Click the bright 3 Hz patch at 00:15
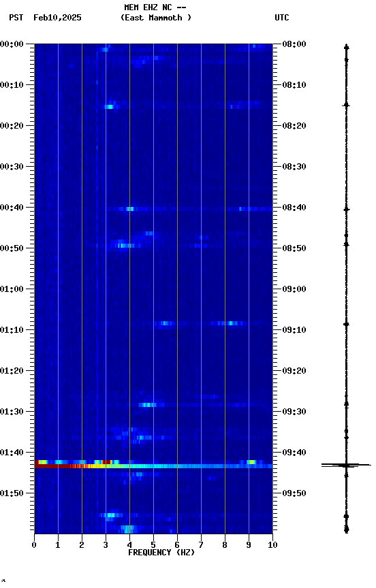Image resolution: width=376 pixels, height=588 pixels. pos(109,107)
